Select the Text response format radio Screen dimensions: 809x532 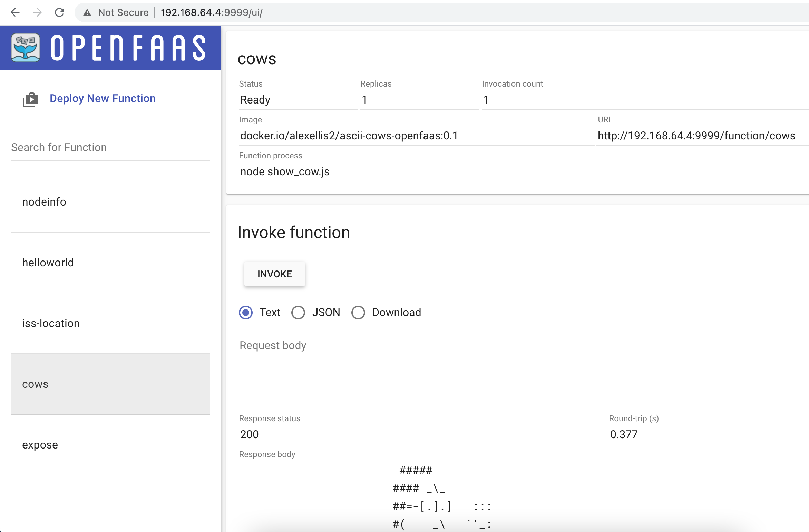pos(246,313)
